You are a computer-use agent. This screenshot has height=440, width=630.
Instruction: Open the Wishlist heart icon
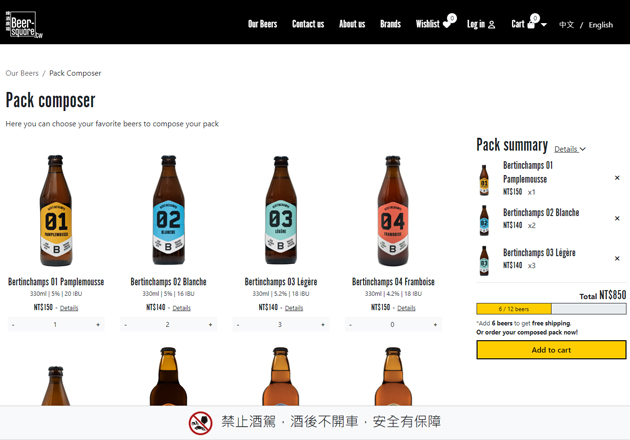point(447,24)
